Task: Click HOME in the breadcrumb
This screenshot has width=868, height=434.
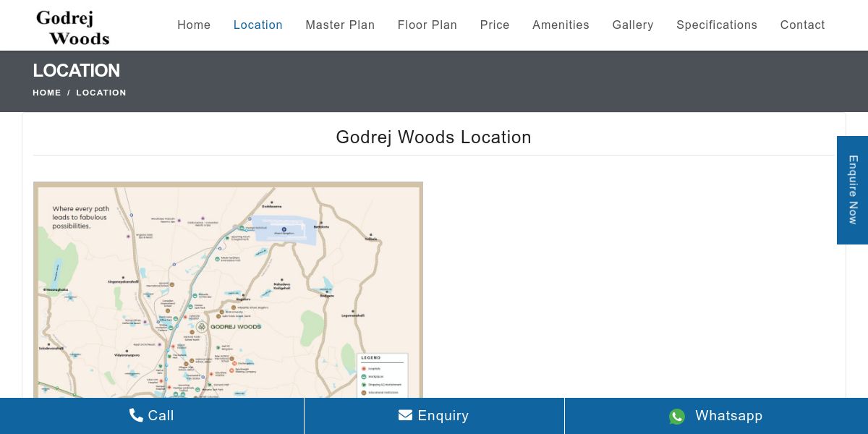Action: tap(47, 93)
